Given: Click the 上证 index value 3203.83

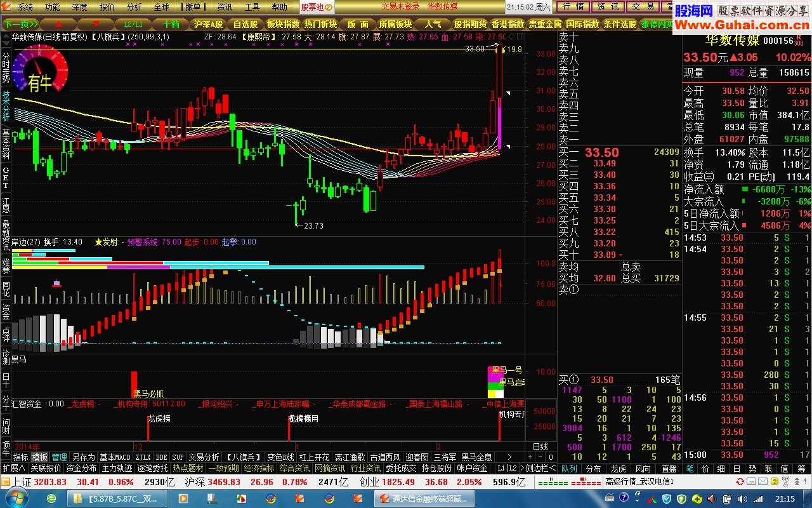Looking at the screenshot, I should click(50, 482).
